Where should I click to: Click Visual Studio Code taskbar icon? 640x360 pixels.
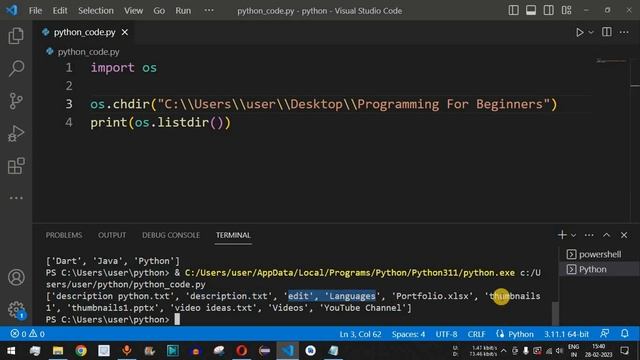[x=288, y=351]
